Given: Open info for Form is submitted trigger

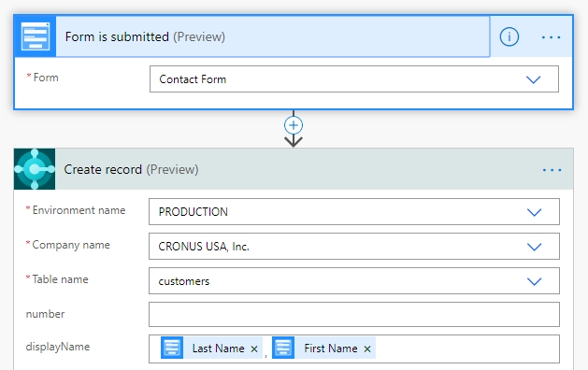Looking at the screenshot, I should pyautogui.click(x=509, y=36).
